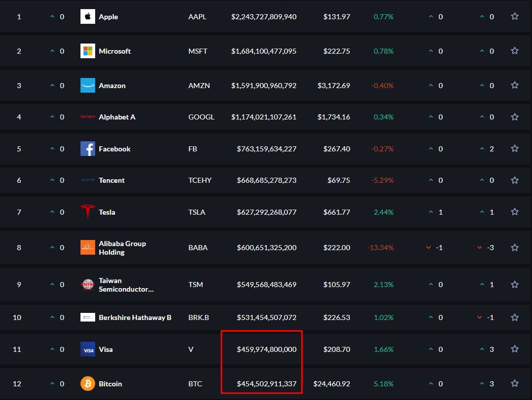Star the Berkshire Hathaway B row
Screen dimensions: 532x400
(x=514, y=317)
